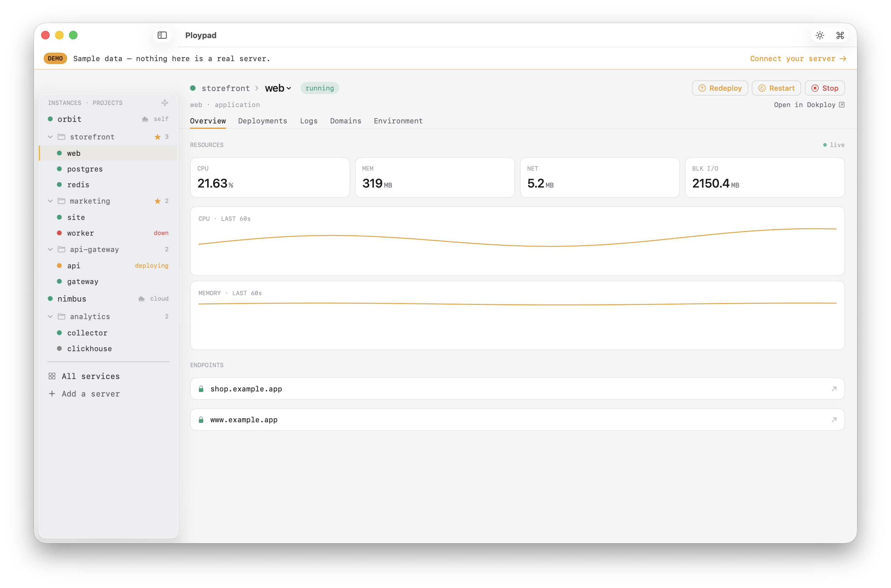Viewport: 891px width, 588px height.
Task: Click the star icon on marketing project
Action: click(158, 201)
